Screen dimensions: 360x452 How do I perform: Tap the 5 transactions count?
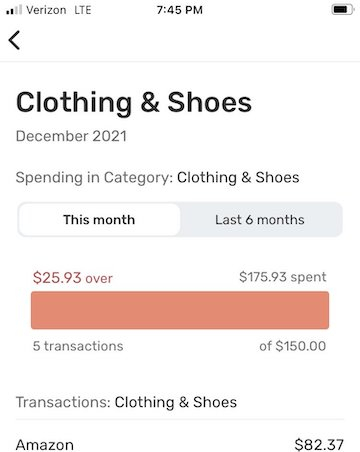coord(78,346)
